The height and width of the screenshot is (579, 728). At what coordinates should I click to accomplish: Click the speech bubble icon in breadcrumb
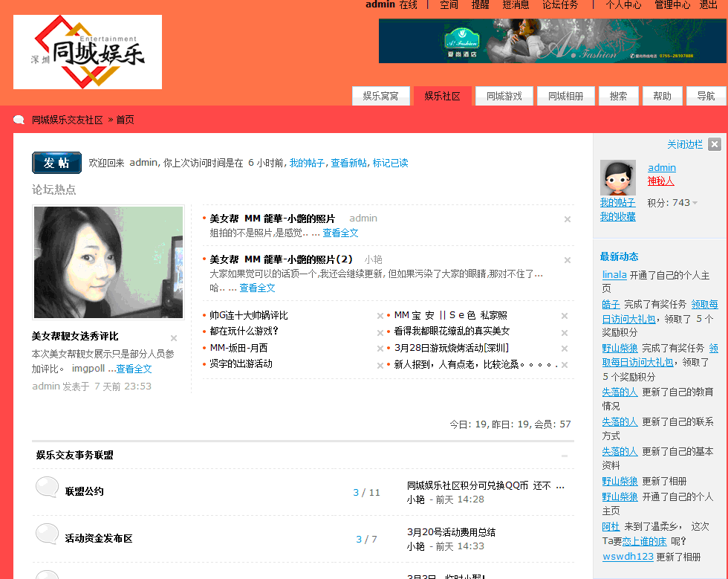point(19,120)
